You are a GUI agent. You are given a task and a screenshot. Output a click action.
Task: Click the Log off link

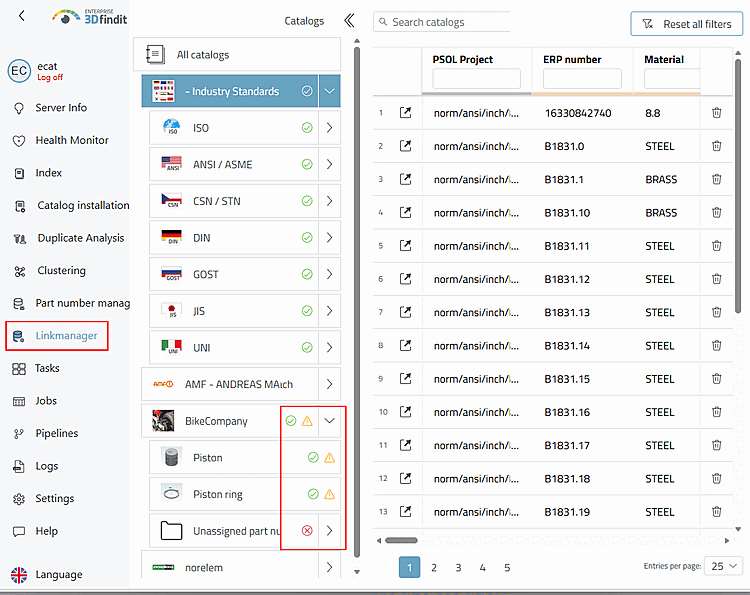pyautogui.click(x=50, y=77)
